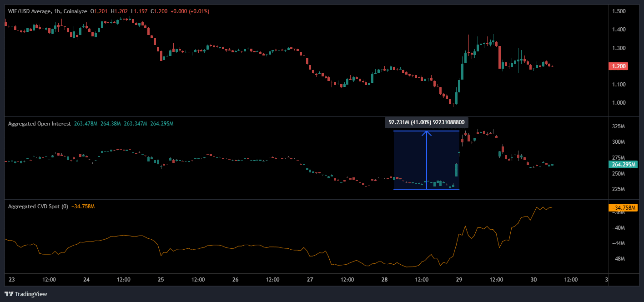Click the 92.231M (41.00%) measurement tooltip
The width and height of the screenshot is (644, 302).
426,122
